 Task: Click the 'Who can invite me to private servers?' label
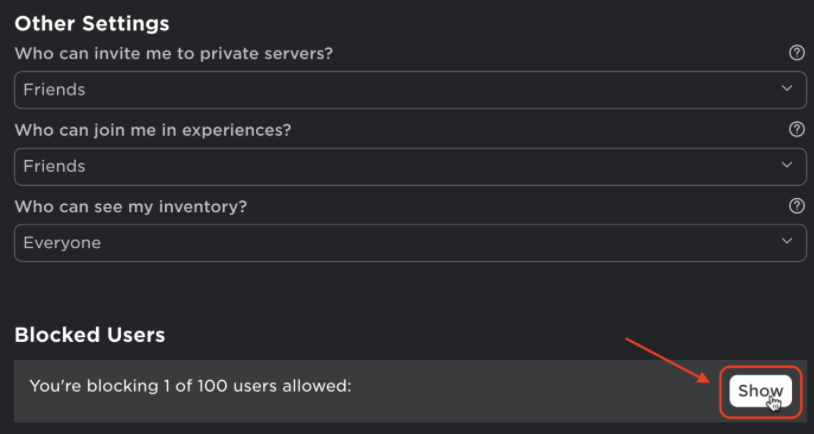pos(173,53)
